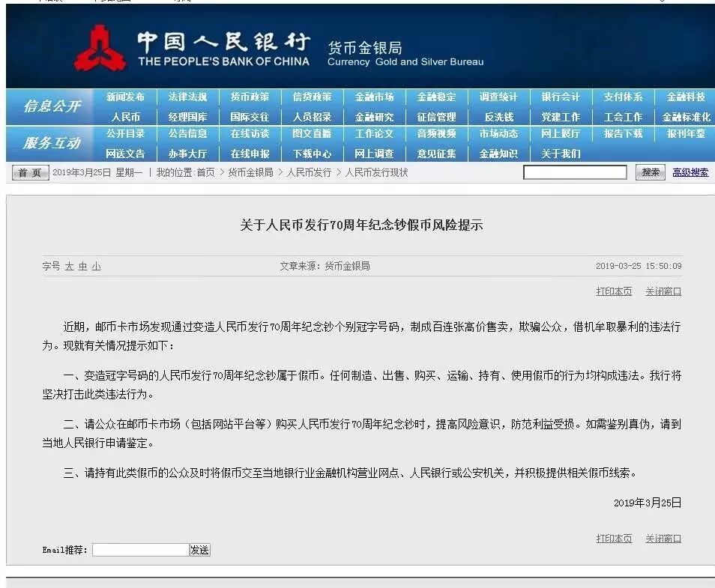This screenshot has height=588, width=715.
Task: Click 工作论文 navigation link
Action: point(375,133)
